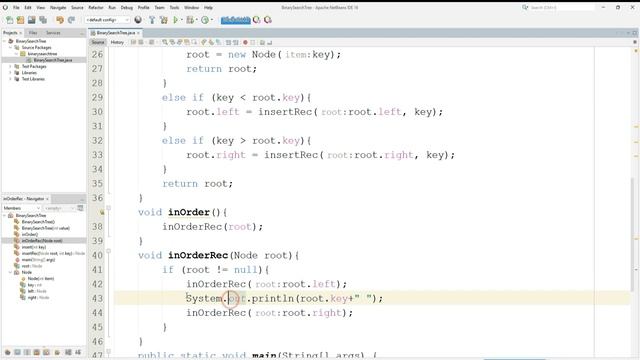Open the Debug menu
The width and height of the screenshot is (640, 360).
127,7
